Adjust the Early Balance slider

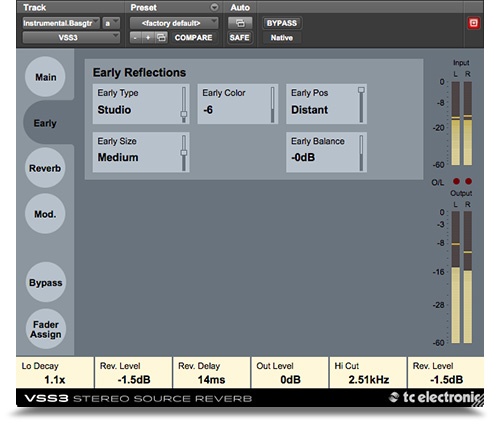pyautogui.click(x=361, y=153)
